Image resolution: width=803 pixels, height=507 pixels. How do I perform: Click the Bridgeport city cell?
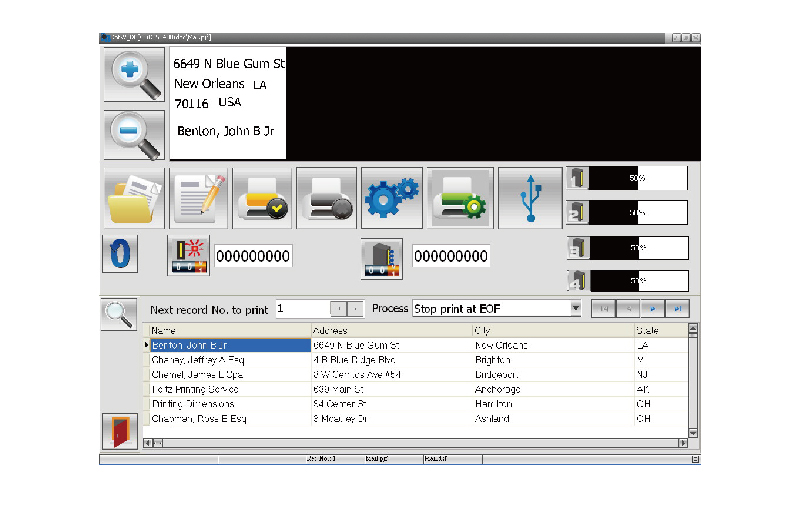[x=553, y=374]
